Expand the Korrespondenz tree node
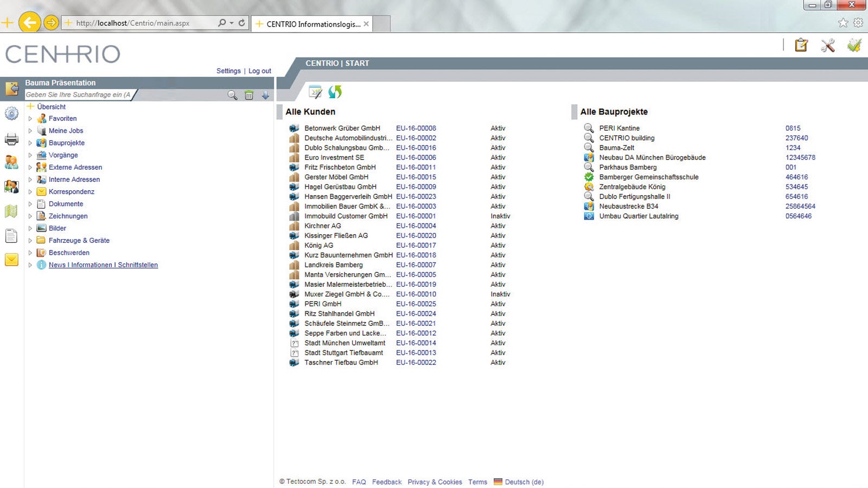 30,192
